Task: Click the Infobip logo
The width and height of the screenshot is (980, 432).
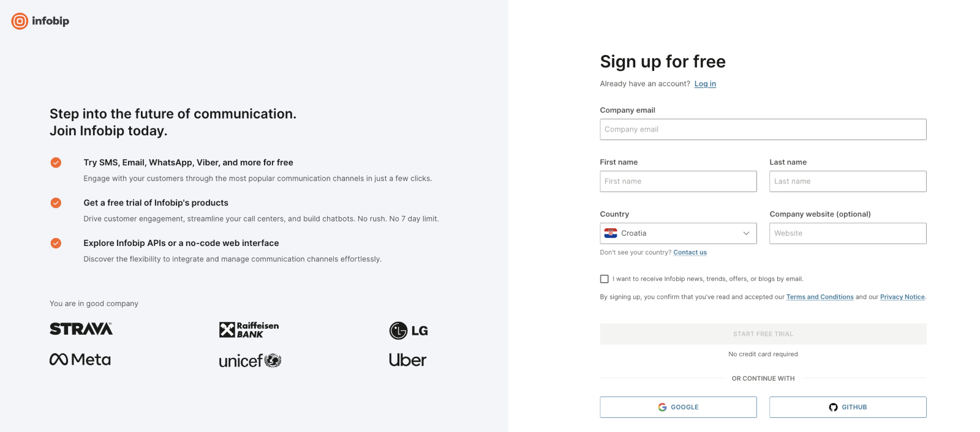Action: (39, 21)
